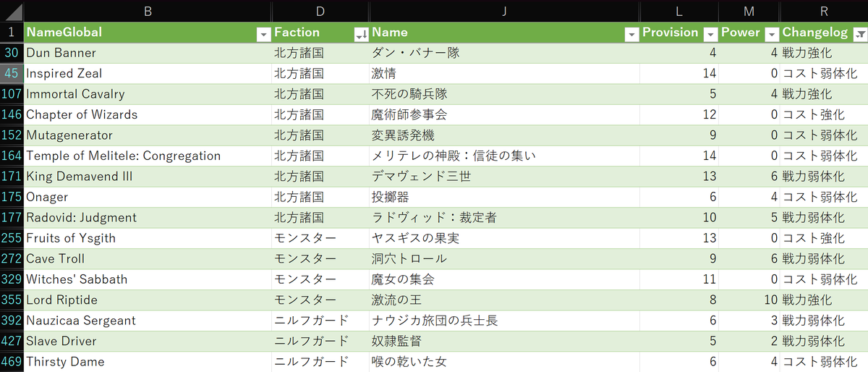Select Temple of Melitele: Congregation cell
The height and width of the screenshot is (372, 868).
[148, 156]
